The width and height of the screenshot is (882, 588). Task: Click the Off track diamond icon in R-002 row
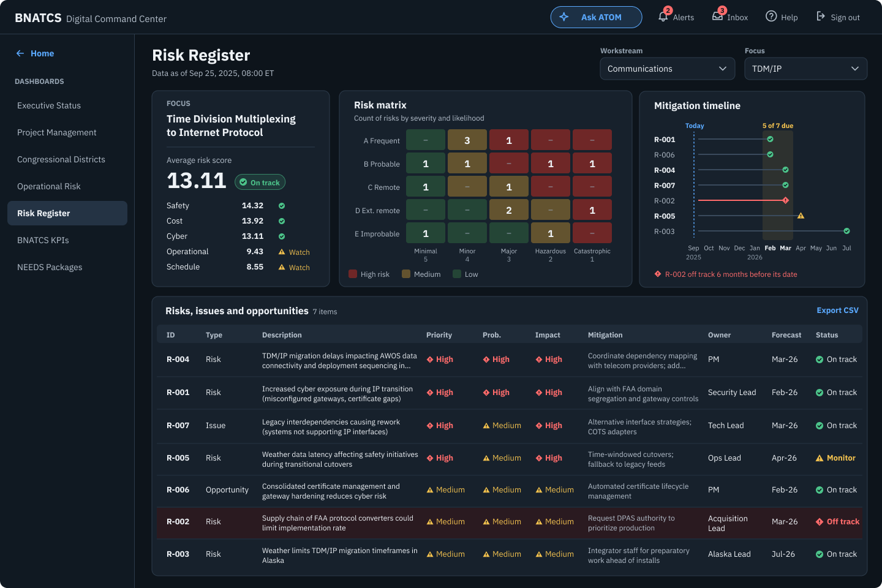click(820, 522)
